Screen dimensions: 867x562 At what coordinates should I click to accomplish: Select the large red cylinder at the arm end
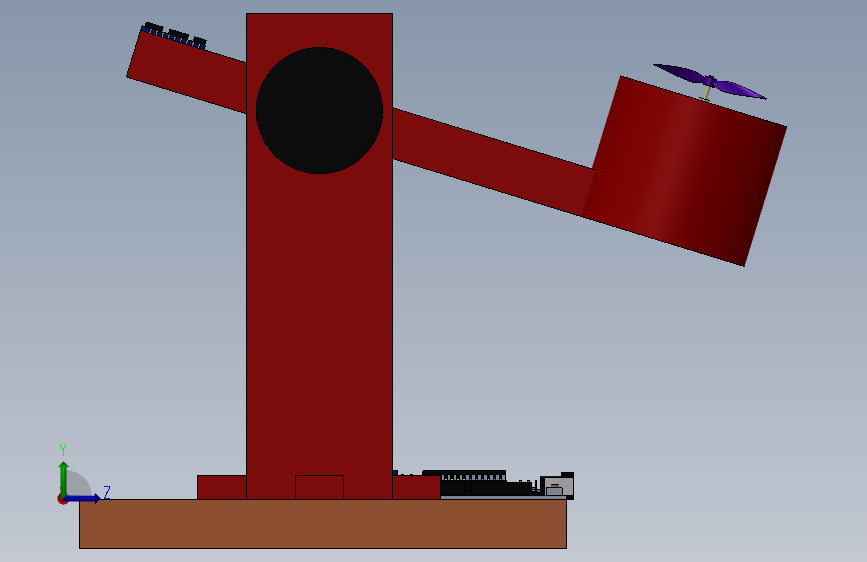tap(685, 171)
